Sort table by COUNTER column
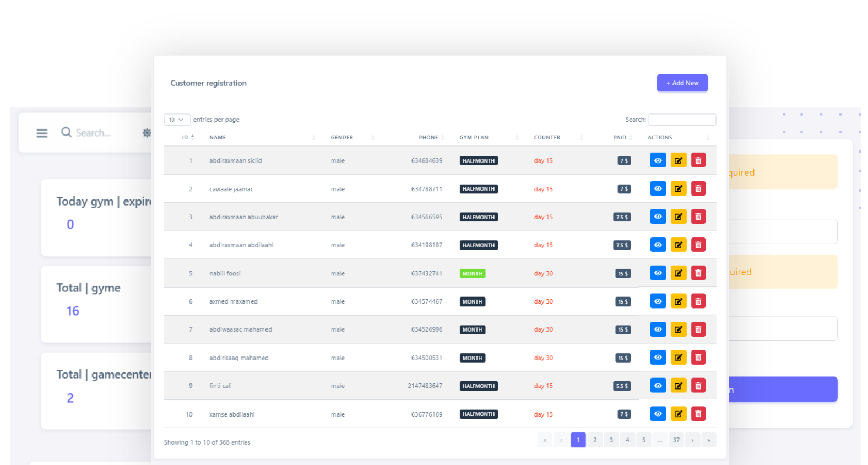Image resolution: width=868 pixels, height=465 pixels. point(558,137)
